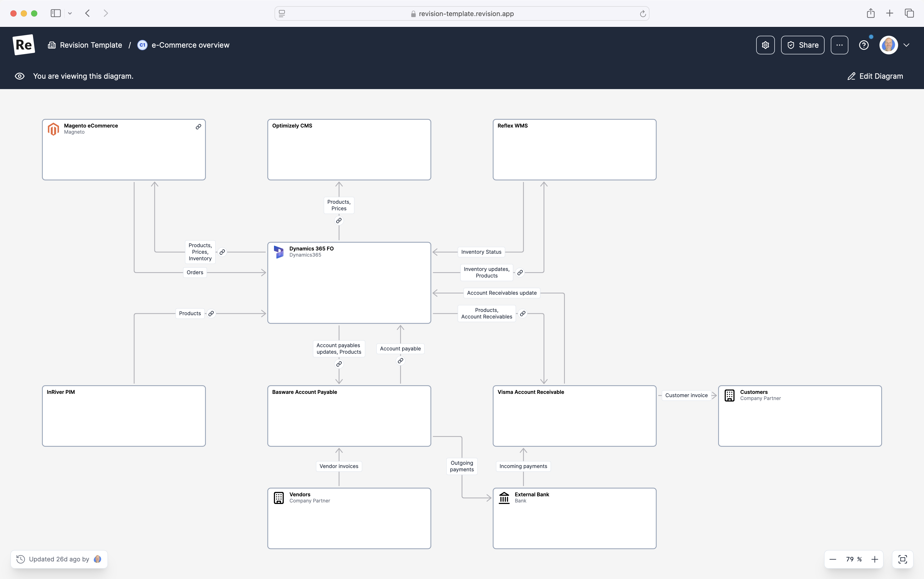Click the help question mark icon

click(864, 45)
